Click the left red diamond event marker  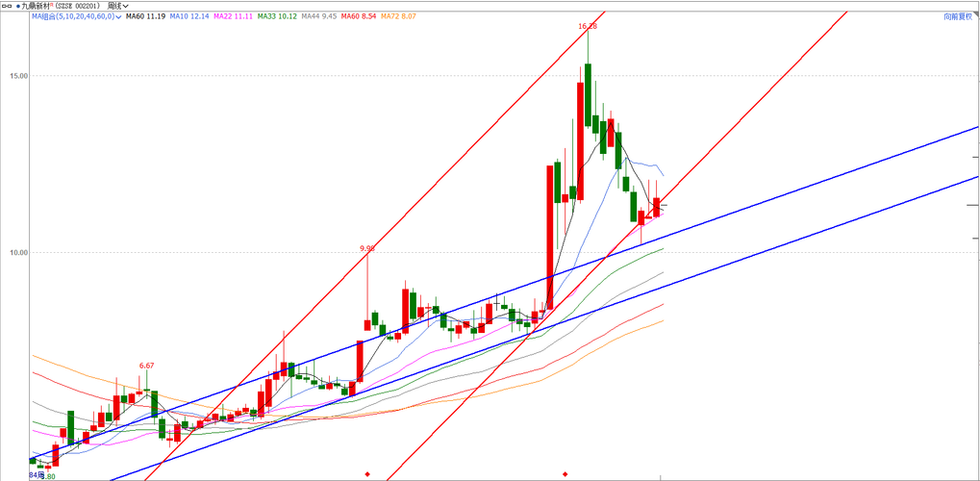click(x=367, y=474)
